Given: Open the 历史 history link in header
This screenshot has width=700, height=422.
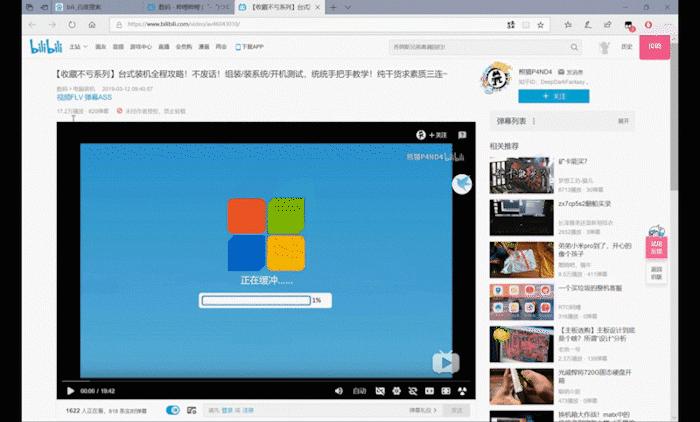Looking at the screenshot, I should 627,46.
